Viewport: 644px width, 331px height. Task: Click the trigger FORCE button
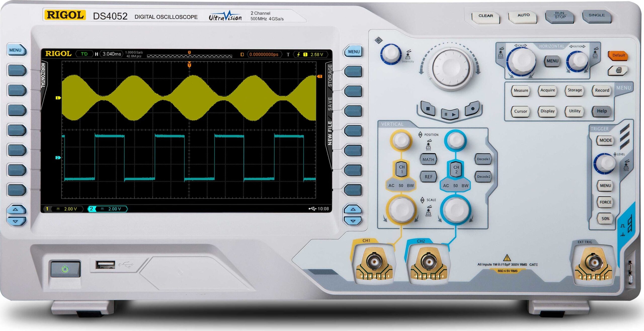[605, 202]
